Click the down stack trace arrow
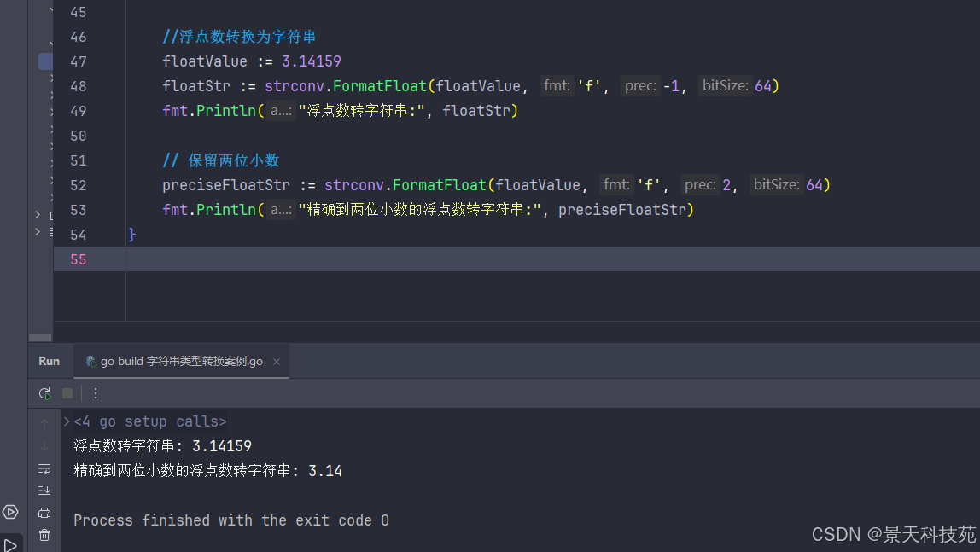 (x=44, y=446)
